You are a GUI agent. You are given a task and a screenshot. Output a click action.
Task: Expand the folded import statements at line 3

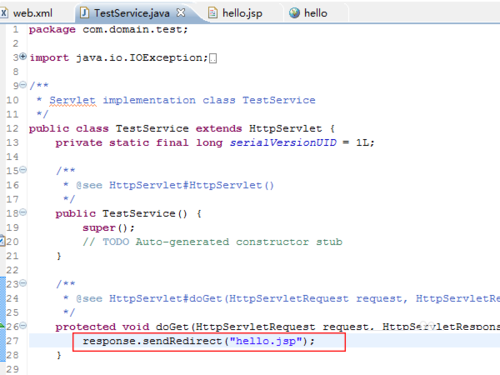23,56
